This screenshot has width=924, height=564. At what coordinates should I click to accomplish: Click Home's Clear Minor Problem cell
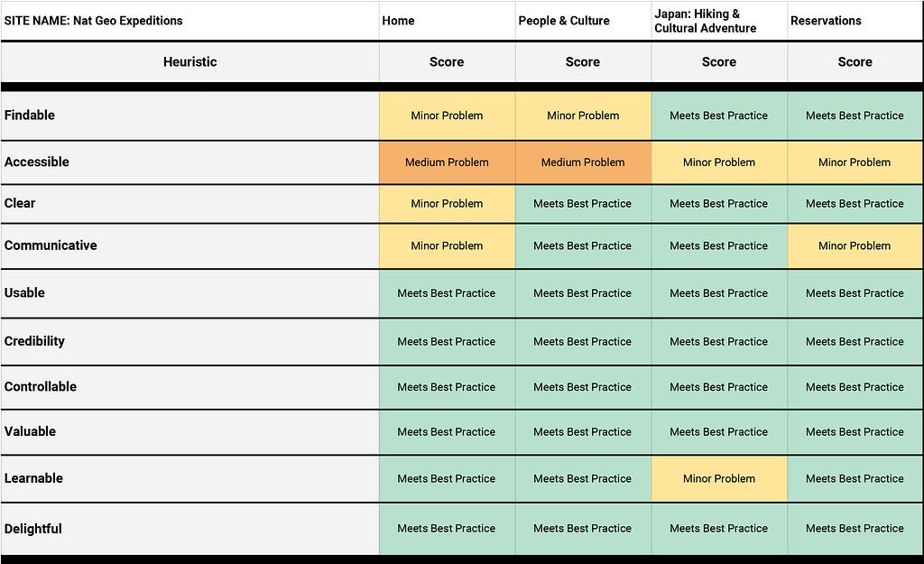click(447, 203)
